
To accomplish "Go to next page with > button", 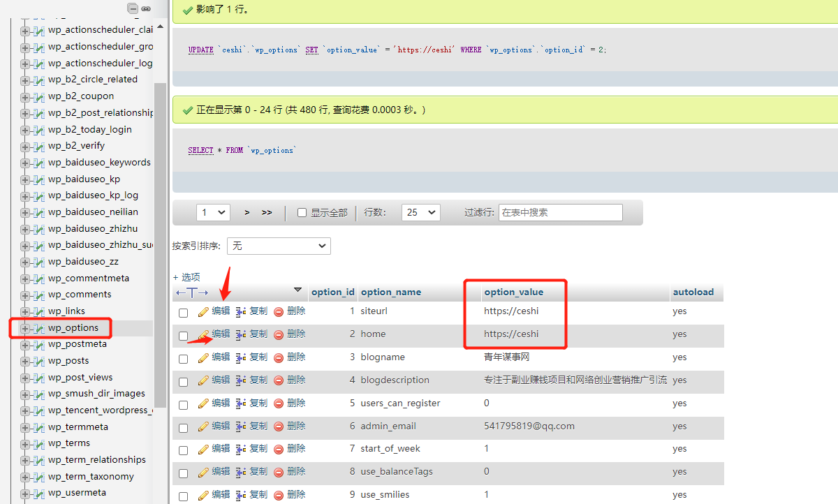I will coord(247,212).
